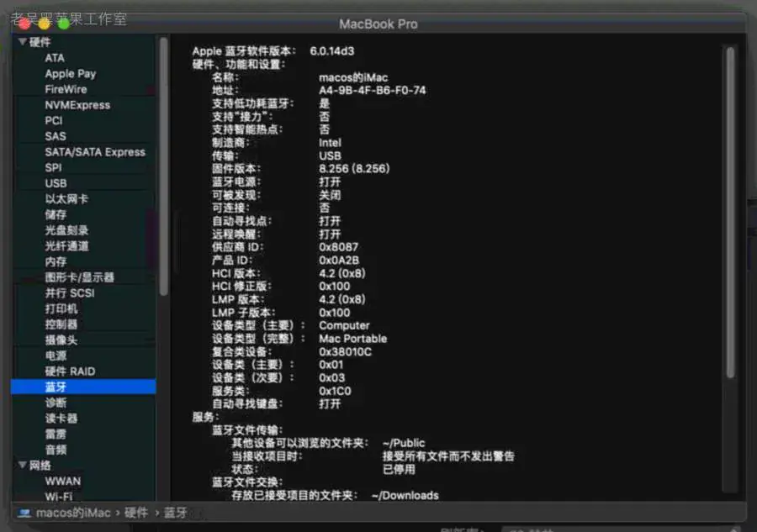Click the detail pane vertical scrollbar

click(x=730, y=213)
